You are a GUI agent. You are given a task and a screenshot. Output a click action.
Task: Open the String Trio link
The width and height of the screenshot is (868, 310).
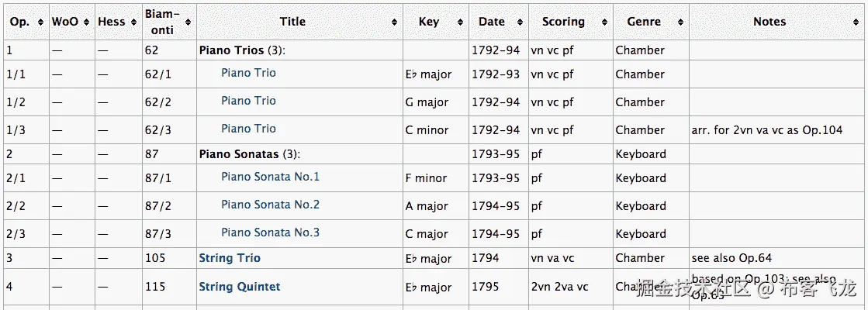pos(230,258)
